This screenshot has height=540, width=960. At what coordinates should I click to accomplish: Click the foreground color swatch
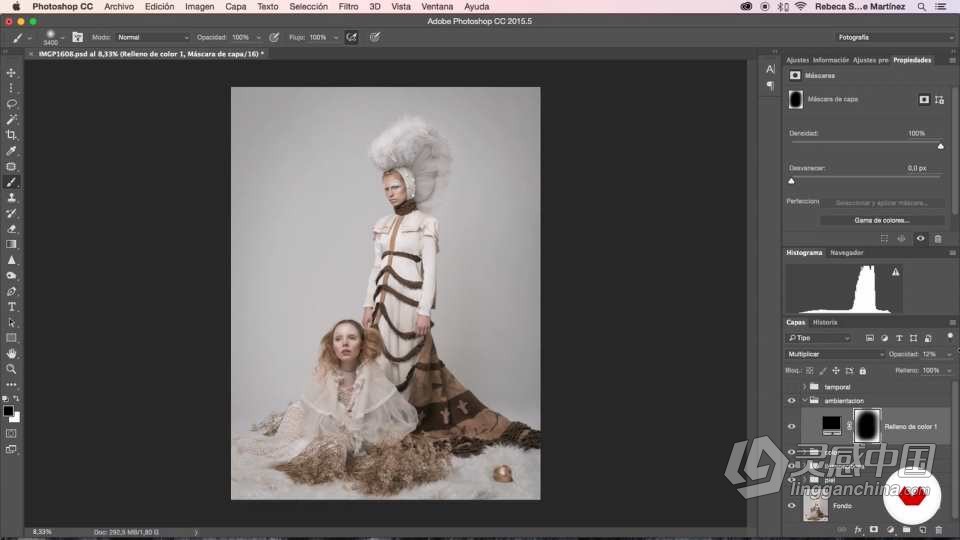point(8,411)
